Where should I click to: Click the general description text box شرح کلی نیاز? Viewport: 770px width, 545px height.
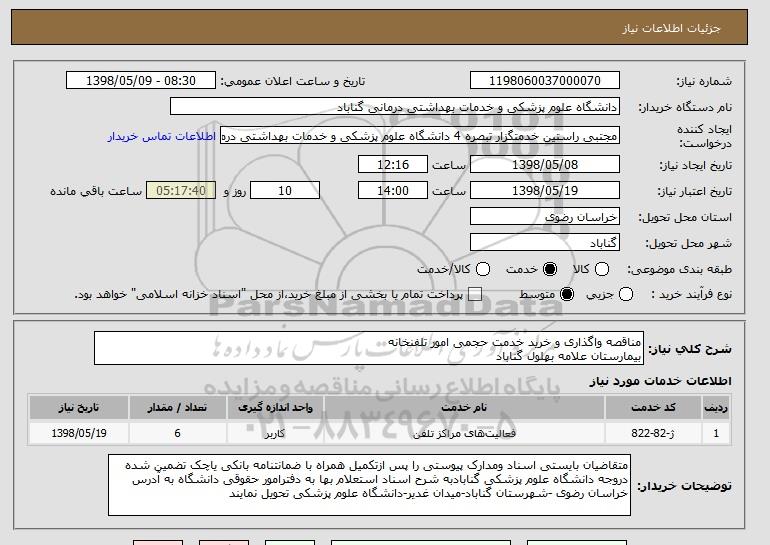click(x=369, y=348)
